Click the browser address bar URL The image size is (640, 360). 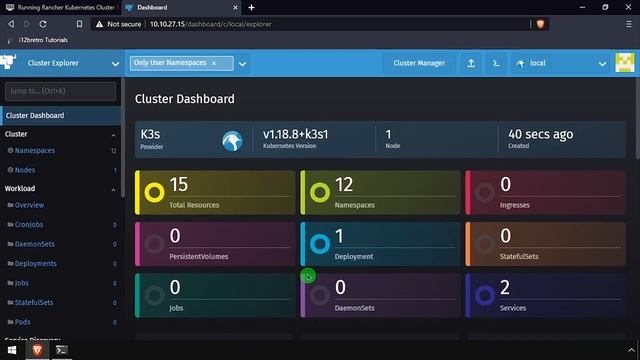click(x=211, y=24)
